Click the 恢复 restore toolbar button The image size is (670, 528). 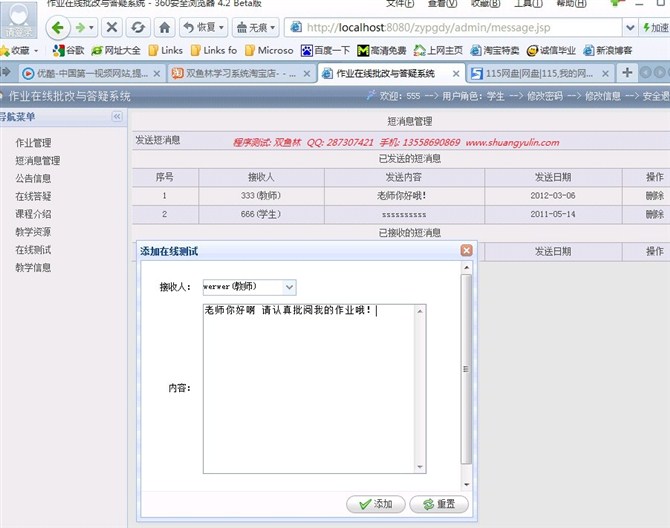pyautogui.click(x=203, y=28)
